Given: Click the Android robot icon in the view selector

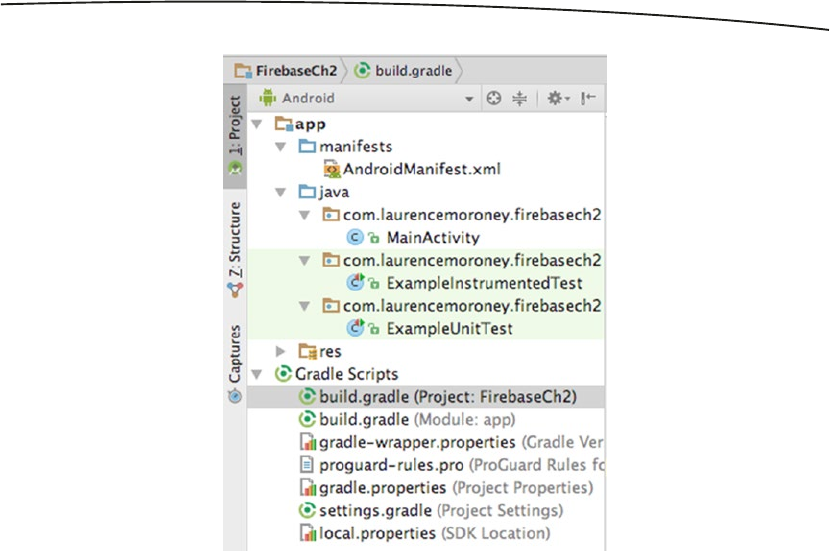Looking at the screenshot, I should (x=267, y=98).
